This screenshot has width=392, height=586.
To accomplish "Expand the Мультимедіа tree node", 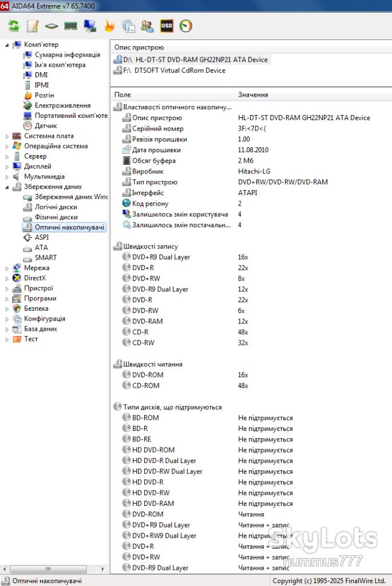I will 7,177.
